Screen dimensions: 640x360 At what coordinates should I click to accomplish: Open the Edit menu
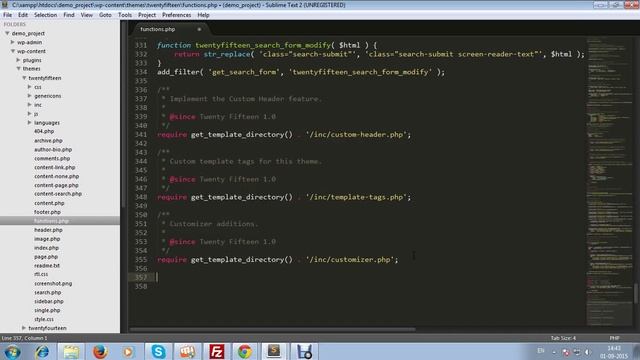tap(23, 15)
